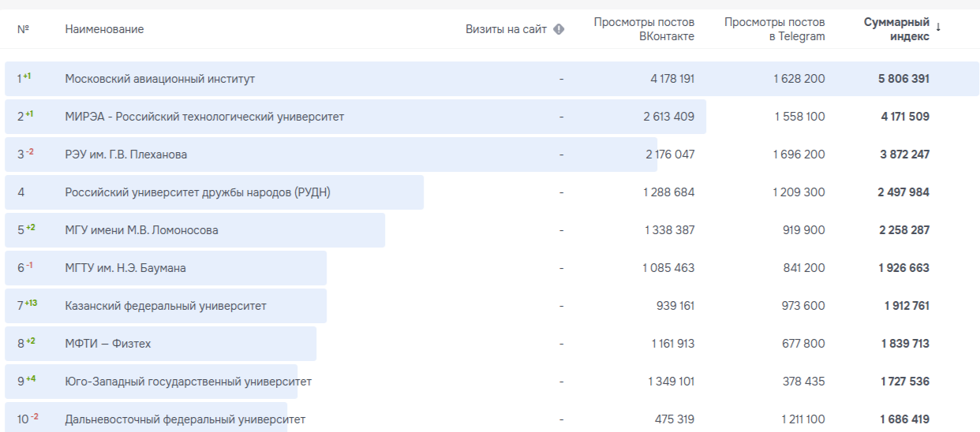Image resolution: width=980 pixels, height=432 pixels.
Task: Open Московский авиационный институт
Action: pos(159,79)
